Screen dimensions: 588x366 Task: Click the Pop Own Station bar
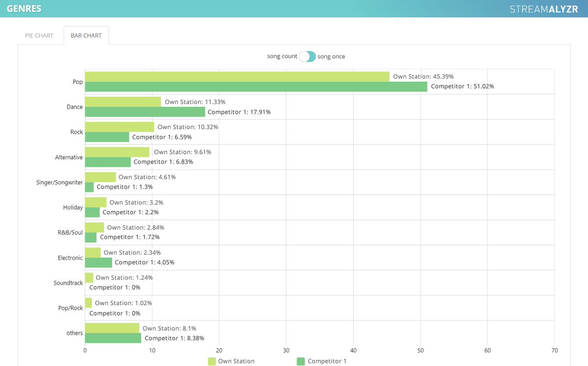(x=237, y=76)
